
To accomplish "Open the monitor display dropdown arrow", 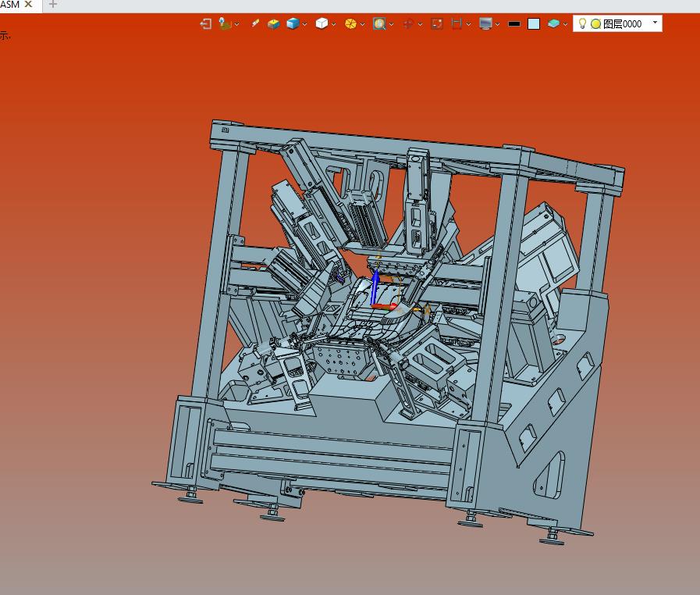I will (x=497, y=24).
